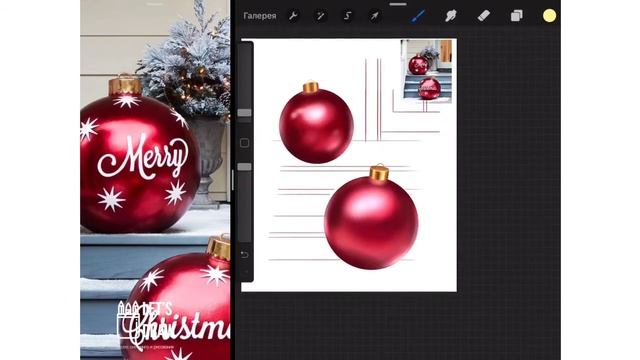The width and height of the screenshot is (640, 360).
Task: Tap the top center handle bar
Action: 398,4
